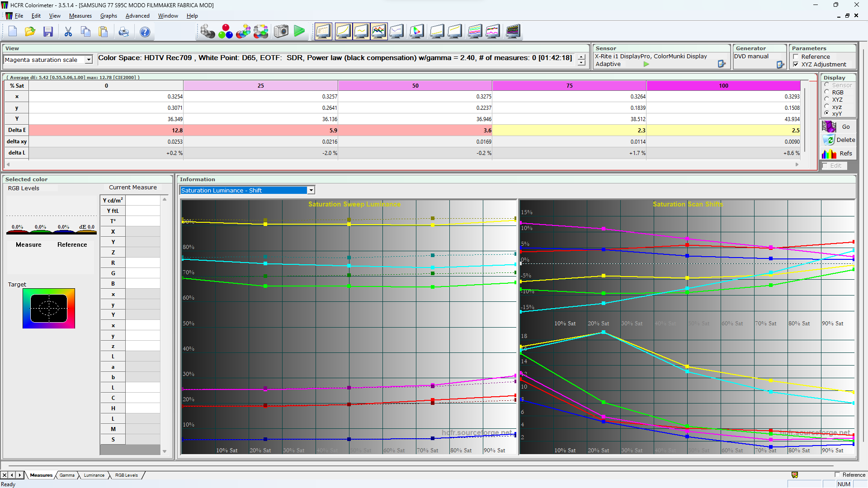Open the color temperature graph view icon
868x488 pixels.
396,31
